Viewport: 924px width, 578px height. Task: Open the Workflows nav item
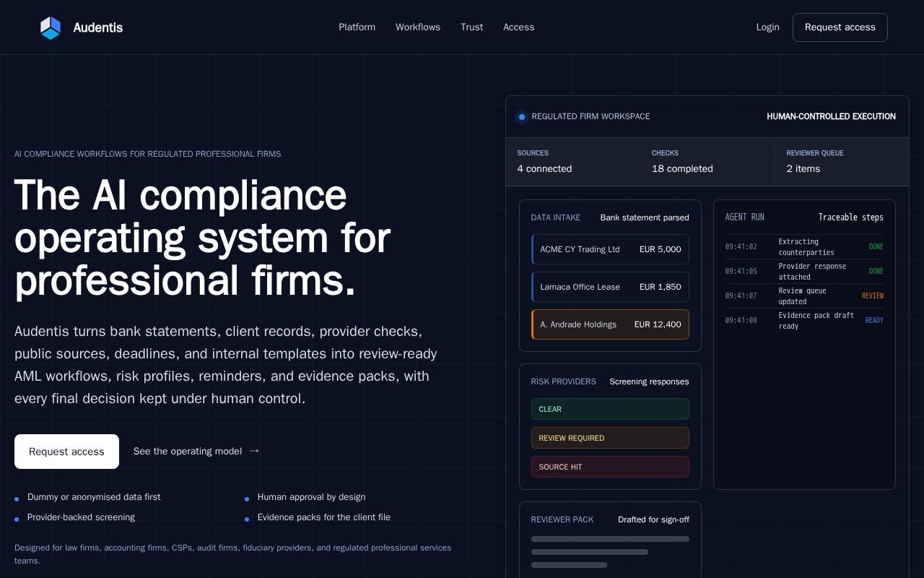[418, 27]
